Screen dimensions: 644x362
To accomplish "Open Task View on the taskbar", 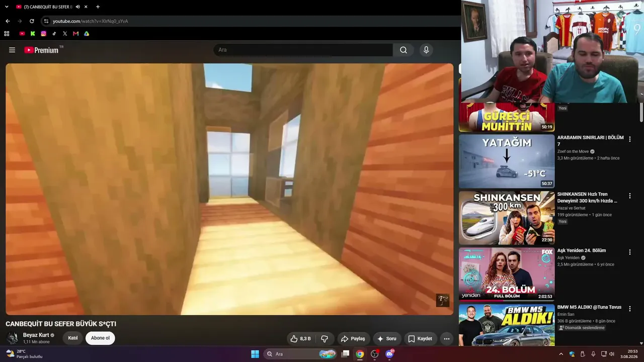I will pos(345,354).
